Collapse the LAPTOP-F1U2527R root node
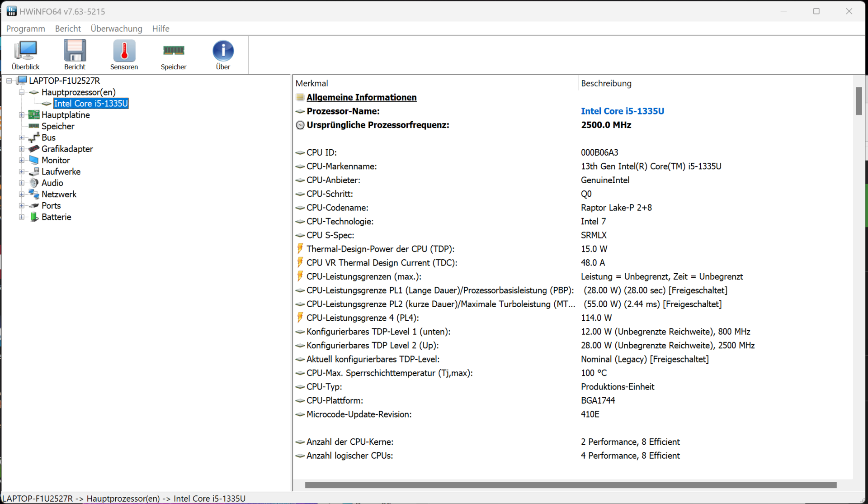The width and height of the screenshot is (868, 504). click(9, 81)
